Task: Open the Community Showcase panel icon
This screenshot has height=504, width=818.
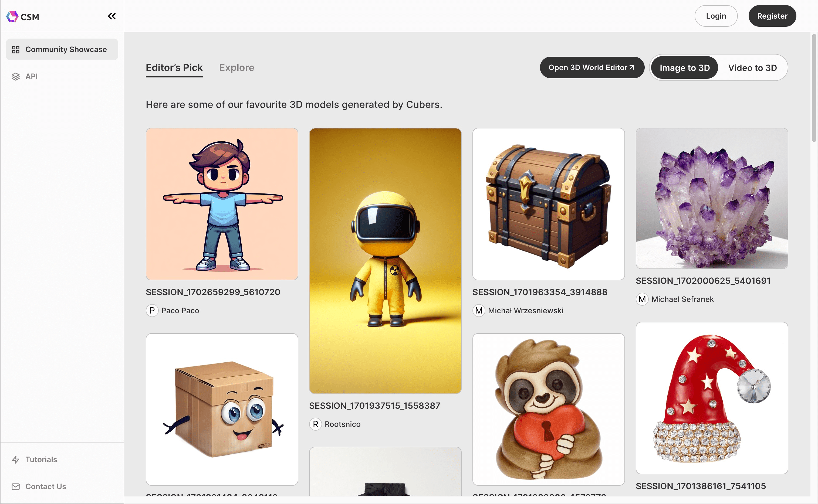Action: coord(16,49)
